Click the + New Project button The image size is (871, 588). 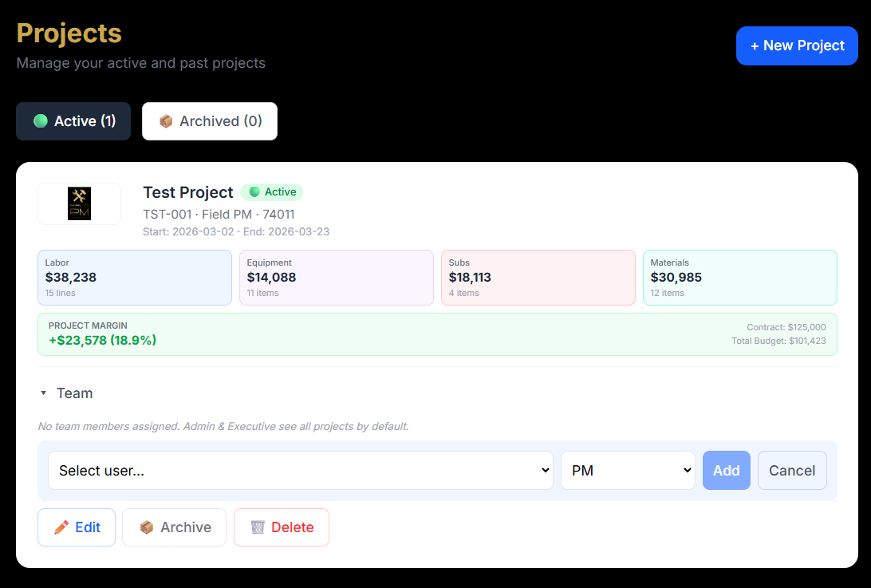797,45
